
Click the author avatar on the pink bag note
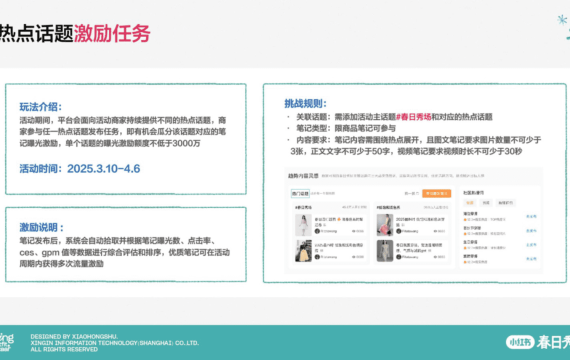[x=398, y=231]
